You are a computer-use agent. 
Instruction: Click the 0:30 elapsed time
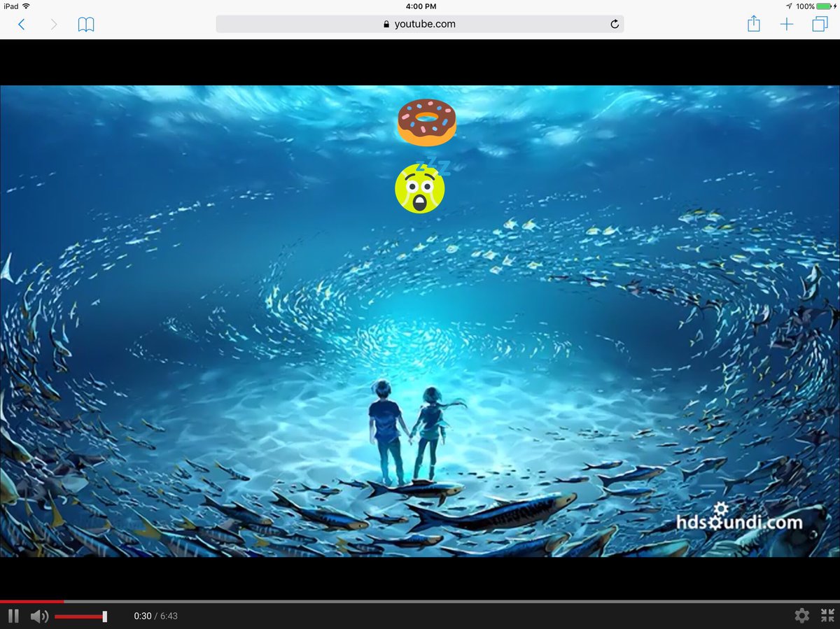coord(143,616)
